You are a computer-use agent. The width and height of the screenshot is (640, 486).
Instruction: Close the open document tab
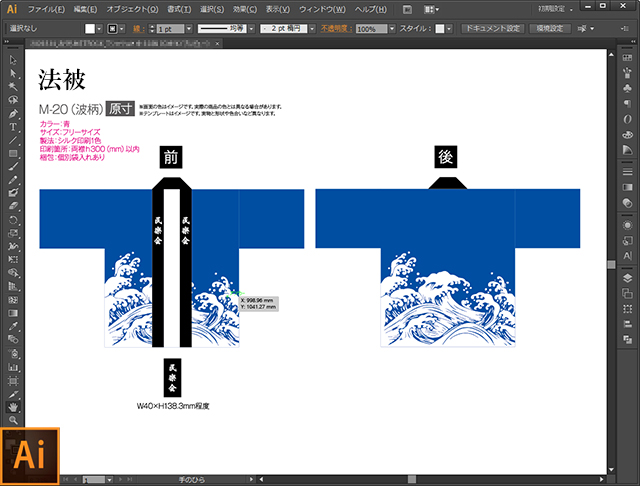pos(218,43)
